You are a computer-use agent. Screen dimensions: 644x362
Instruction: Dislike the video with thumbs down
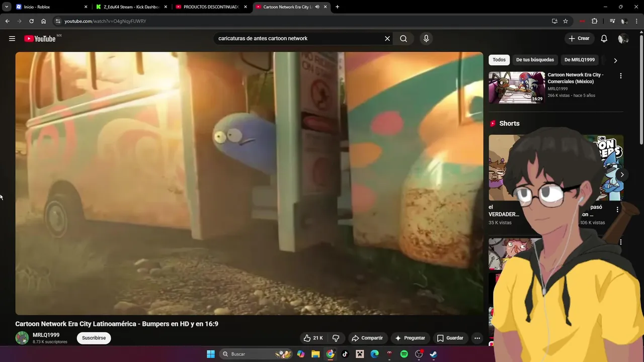336,338
